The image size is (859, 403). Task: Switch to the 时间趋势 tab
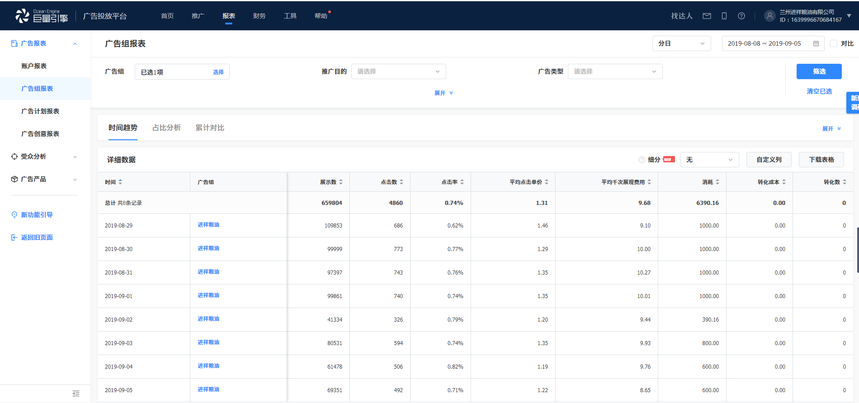pos(123,128)
